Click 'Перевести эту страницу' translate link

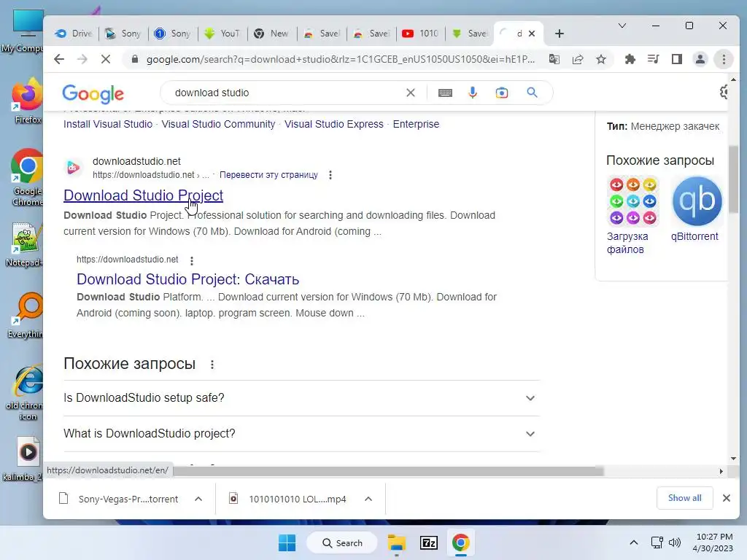pos(268,175)
